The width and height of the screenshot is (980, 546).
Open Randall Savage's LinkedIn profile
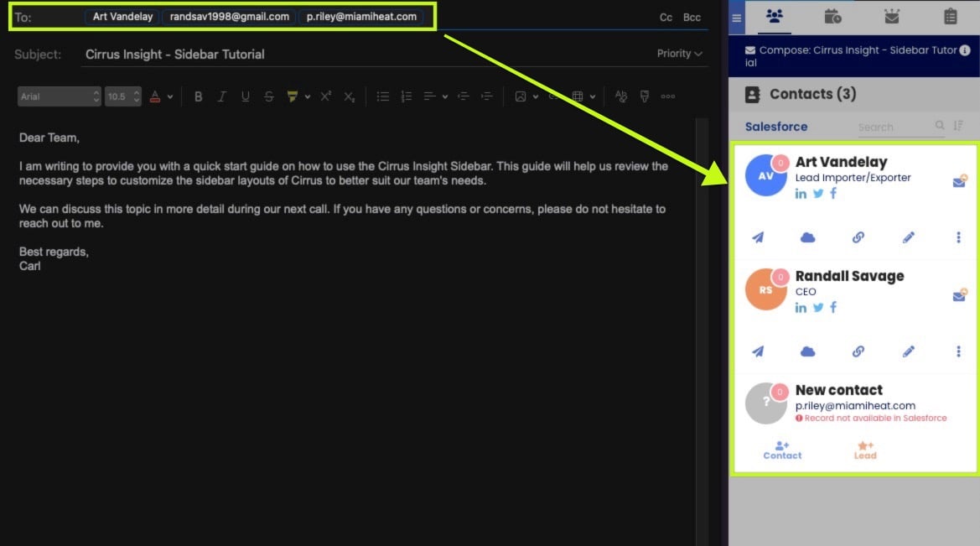pos(801,308)
